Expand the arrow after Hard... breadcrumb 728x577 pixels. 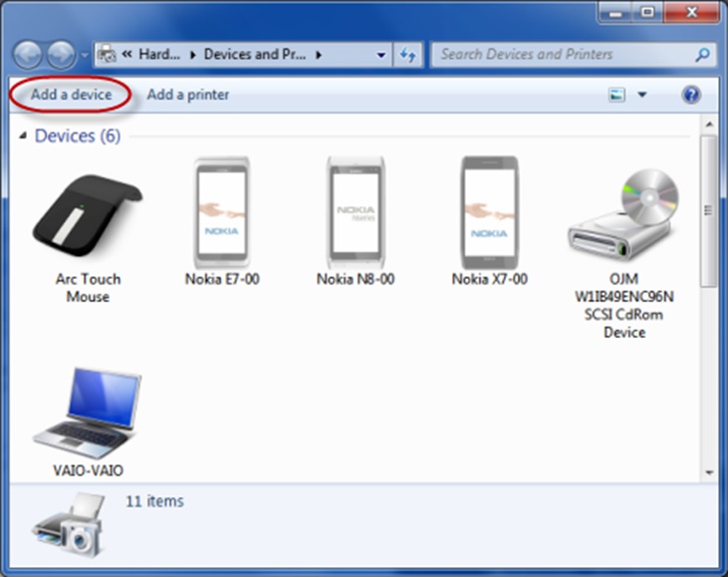(192, 55)
